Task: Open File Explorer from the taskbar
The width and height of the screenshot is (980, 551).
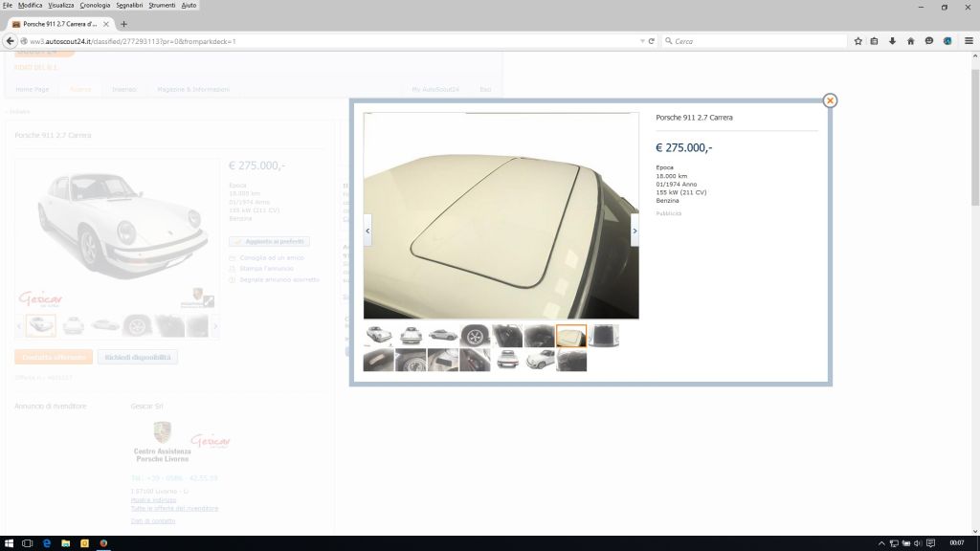Action: tap(66, 543)
